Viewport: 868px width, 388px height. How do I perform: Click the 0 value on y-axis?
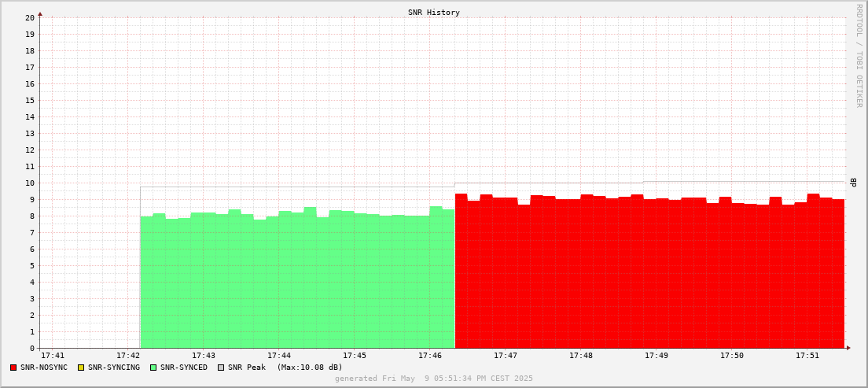[x=32, y=348]
